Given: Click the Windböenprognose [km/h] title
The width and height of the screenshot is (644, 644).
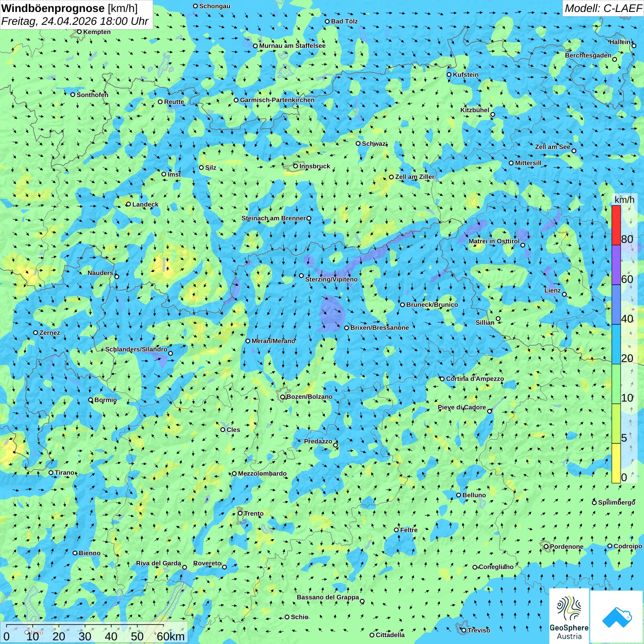Looking at the screenshot, I should 69,8.
